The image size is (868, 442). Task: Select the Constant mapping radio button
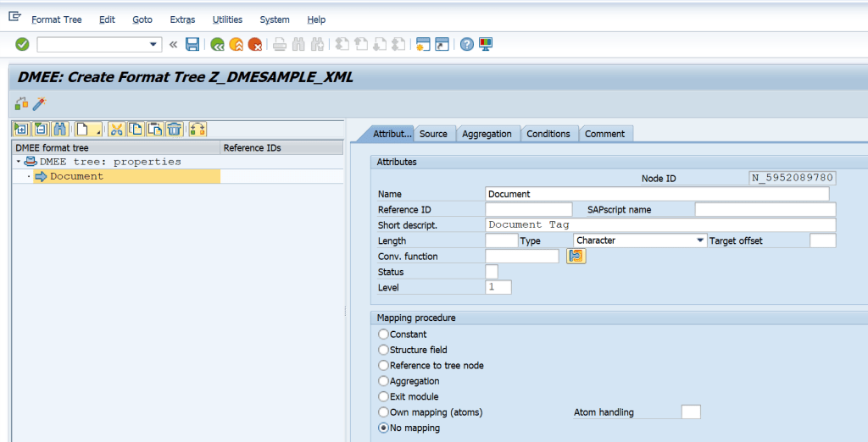383,334
